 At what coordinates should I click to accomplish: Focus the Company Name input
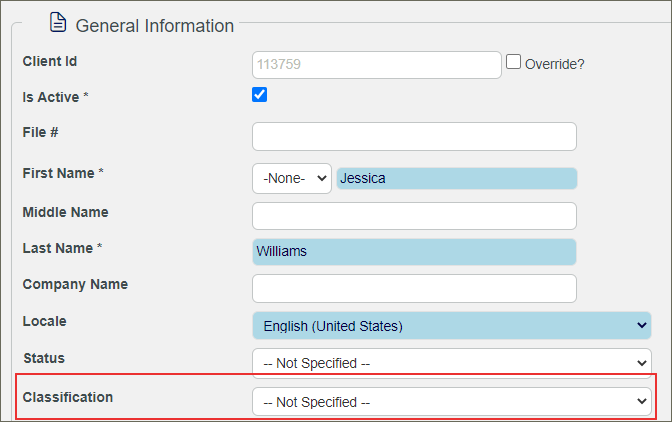pyautogui.click(x=414, y=288)
